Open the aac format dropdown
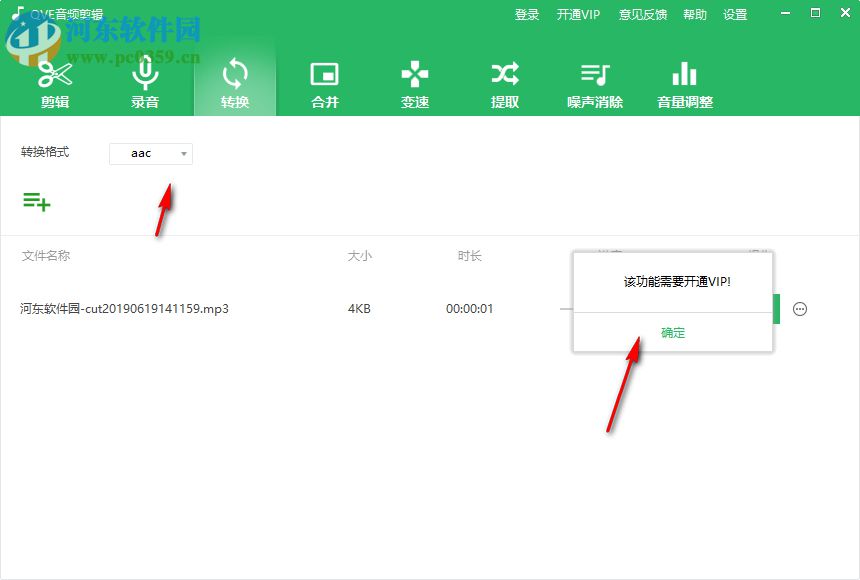860x580 pixels. click(150, 153)
